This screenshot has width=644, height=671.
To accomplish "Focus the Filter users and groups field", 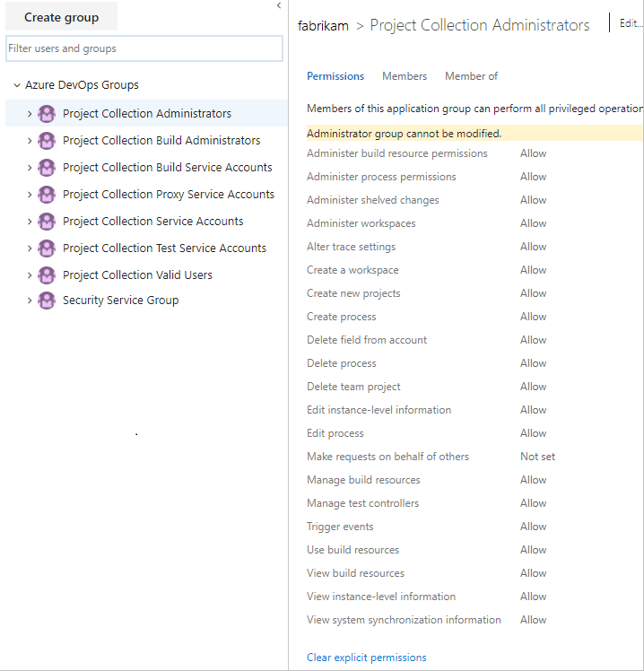I will click(x=144, y=48).
